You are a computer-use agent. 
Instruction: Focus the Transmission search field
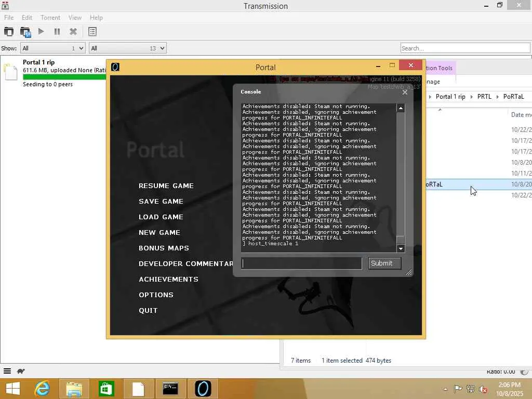(x=465, y=48)
